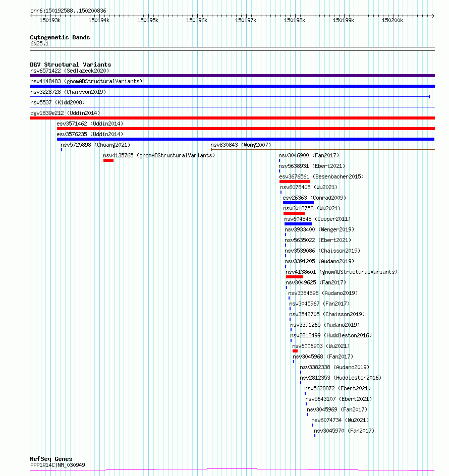
Task: Click the nsv6571422 (Sedlazeck2020) variant label
Action: (x=70, y=71)
